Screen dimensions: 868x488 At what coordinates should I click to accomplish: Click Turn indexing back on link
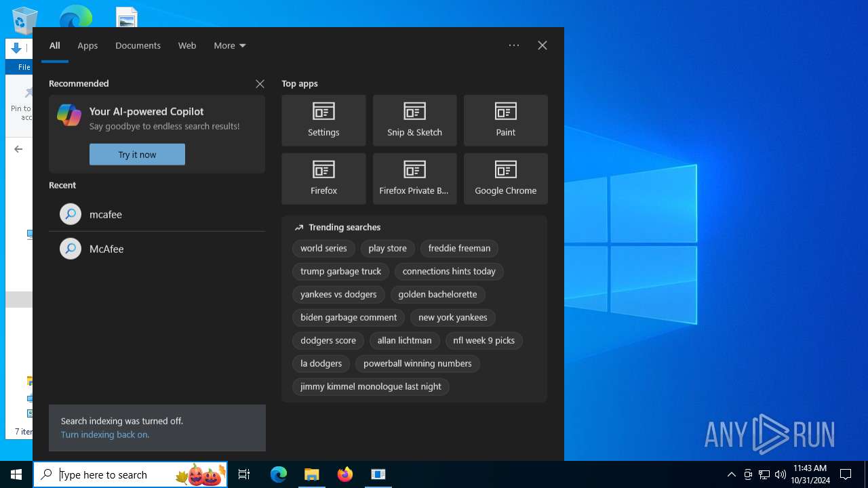click(x=105, y=434)
